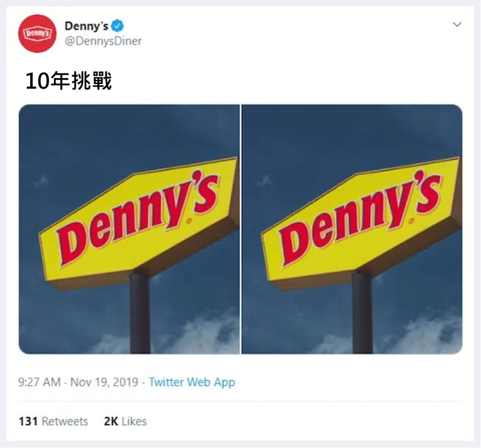This screenshot has height=448, width=481.
Task: Expand the tweet options chevron
Action: click(457, 25)
